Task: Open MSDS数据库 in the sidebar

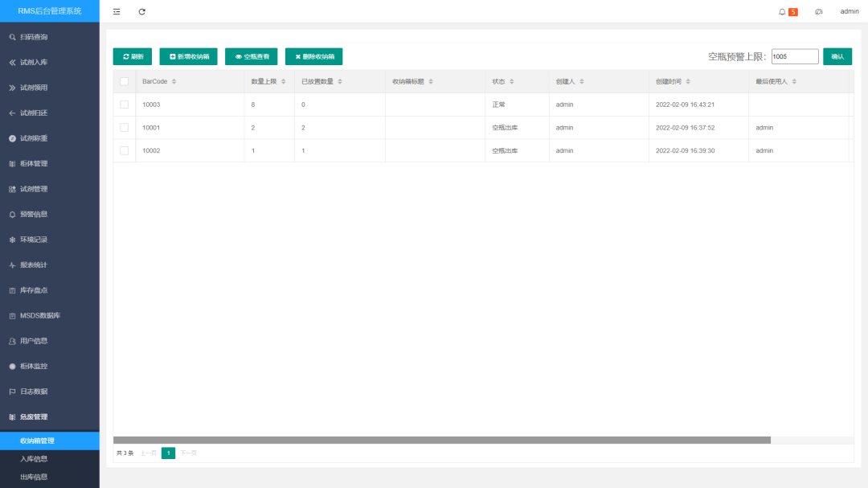Action: tap(50, 316)
